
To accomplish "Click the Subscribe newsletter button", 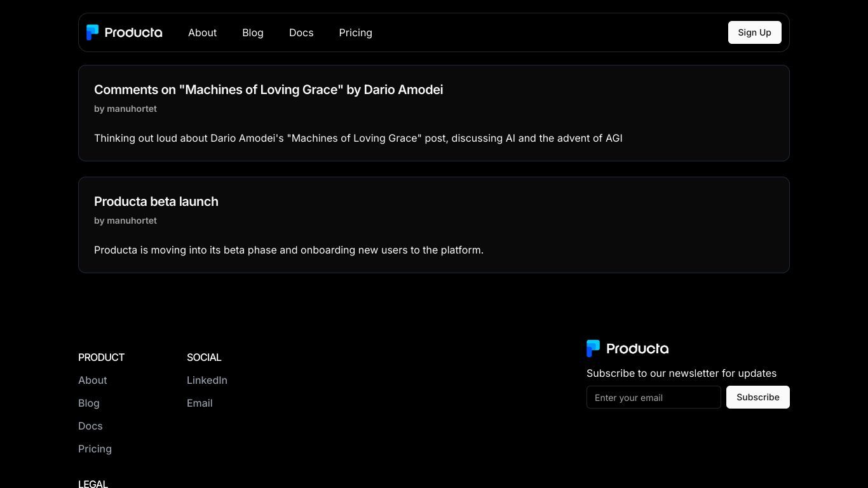I will pos(758,397).
